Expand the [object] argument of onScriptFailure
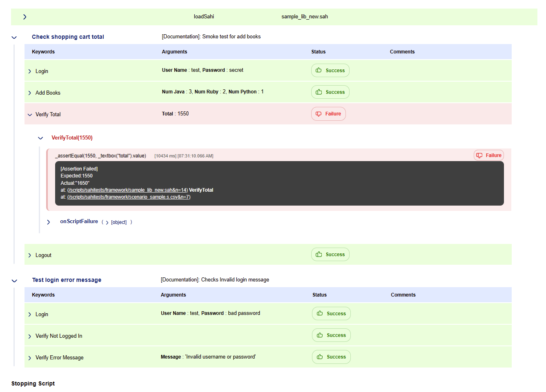 [107, 222]
